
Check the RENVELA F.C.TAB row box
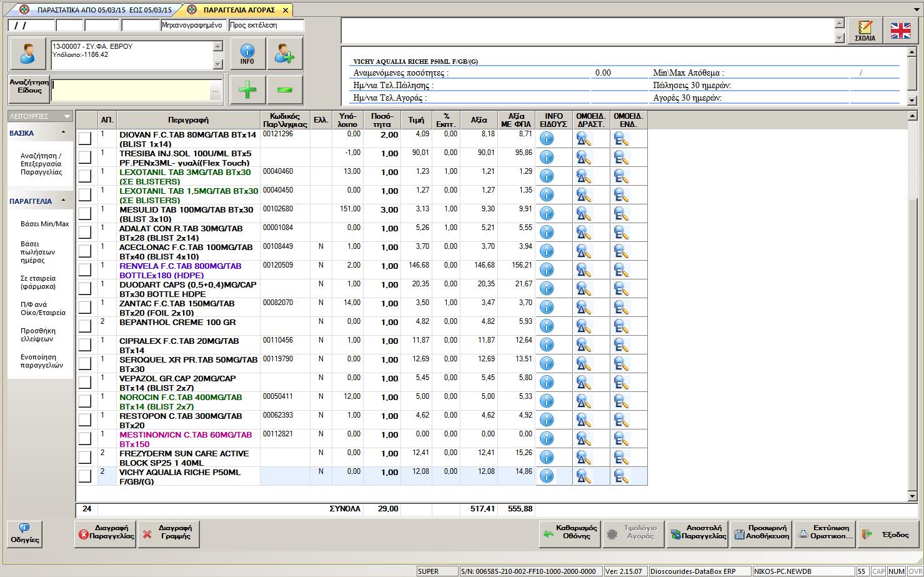[x=84, y=270]
